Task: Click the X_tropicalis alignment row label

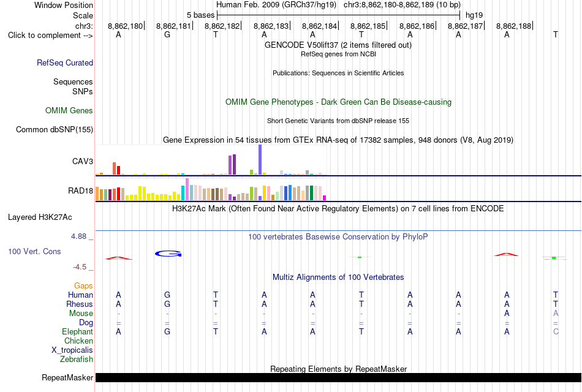Action: coord(72,350)
